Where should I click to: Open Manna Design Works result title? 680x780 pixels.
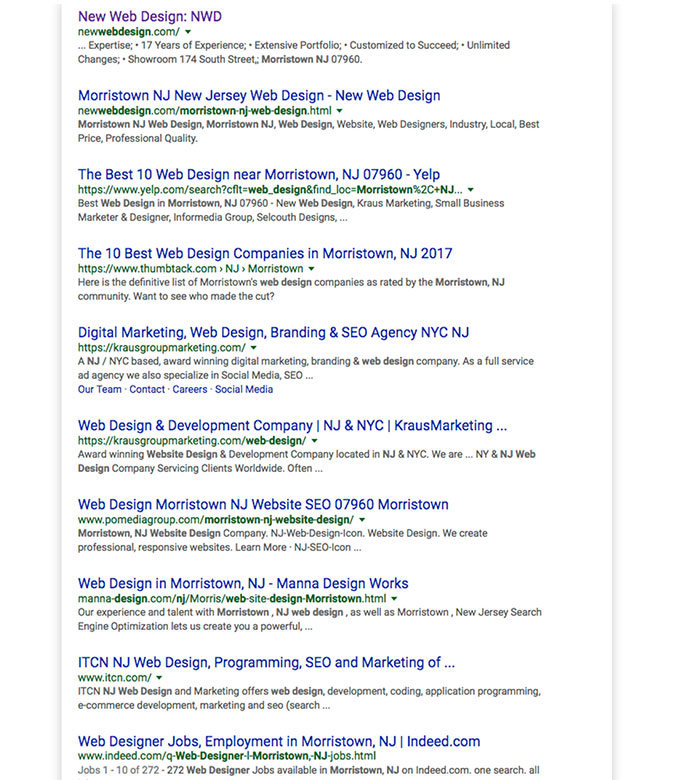[243, 584]
